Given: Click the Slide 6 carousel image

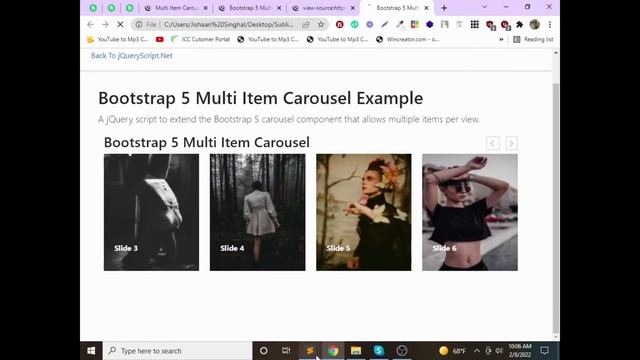Looking at the screenshot, I should (470, 212).
